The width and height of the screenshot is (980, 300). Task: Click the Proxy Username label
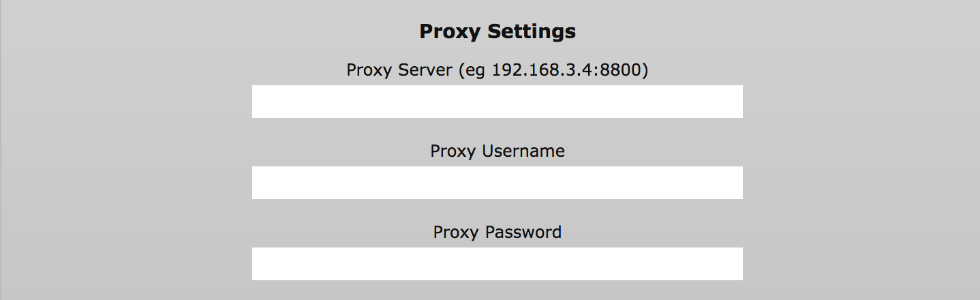click(x=497, y=151)
